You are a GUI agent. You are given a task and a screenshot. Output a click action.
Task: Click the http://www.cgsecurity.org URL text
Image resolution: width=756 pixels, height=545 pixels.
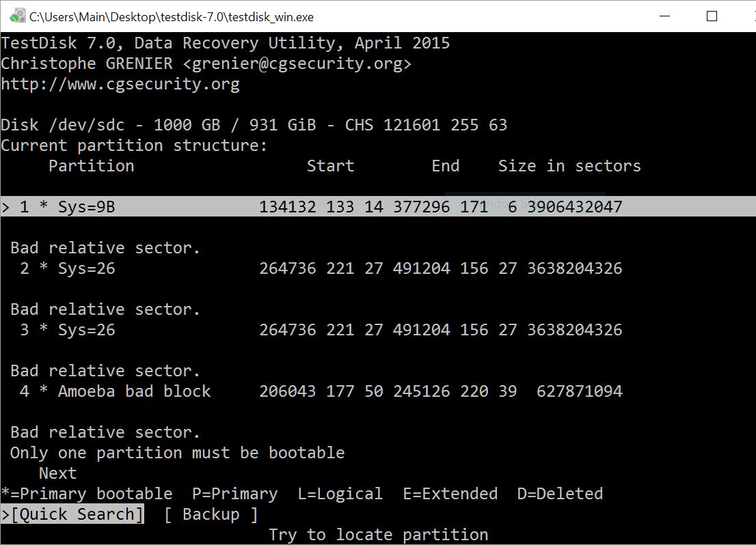coord(120,84)
